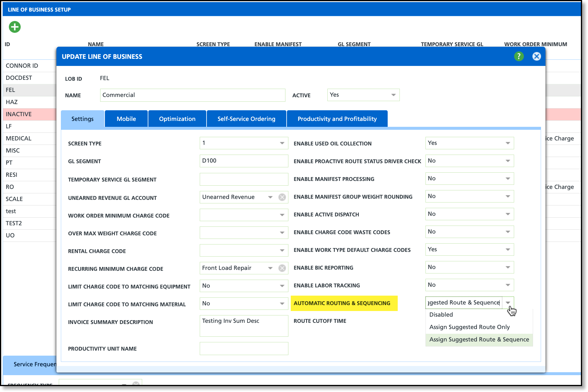
Task: Pick Assign Suggested Route & Sequence option
Action: click(479, 339)
